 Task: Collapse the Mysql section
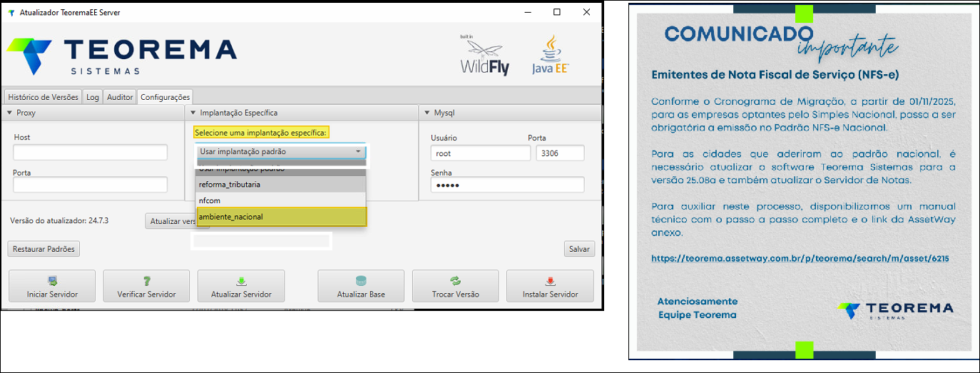point(427,113)
